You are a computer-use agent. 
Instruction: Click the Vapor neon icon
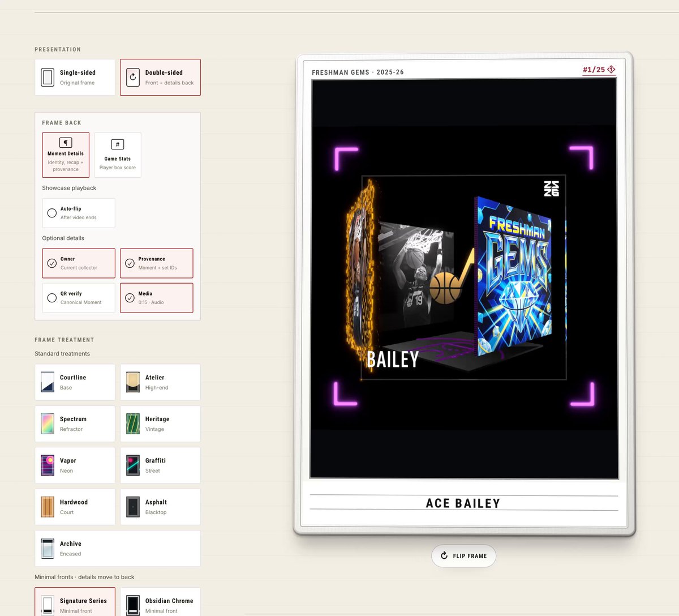(48, 465)
